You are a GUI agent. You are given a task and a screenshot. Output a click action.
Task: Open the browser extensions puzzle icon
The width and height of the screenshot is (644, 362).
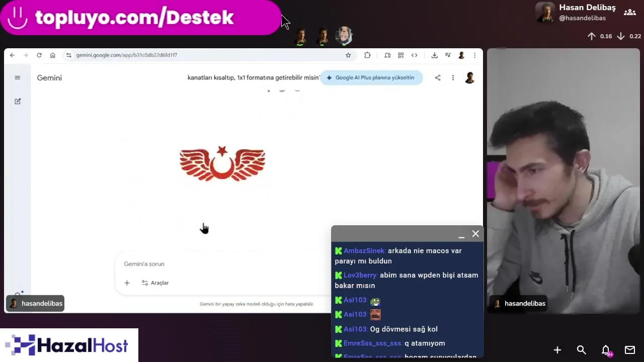pos(367,55)
